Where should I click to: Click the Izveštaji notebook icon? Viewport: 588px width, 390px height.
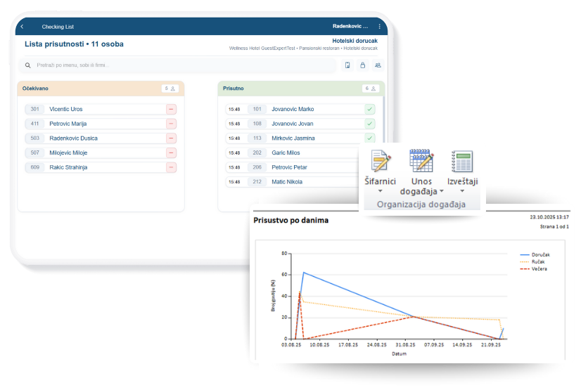coord(462,162)
